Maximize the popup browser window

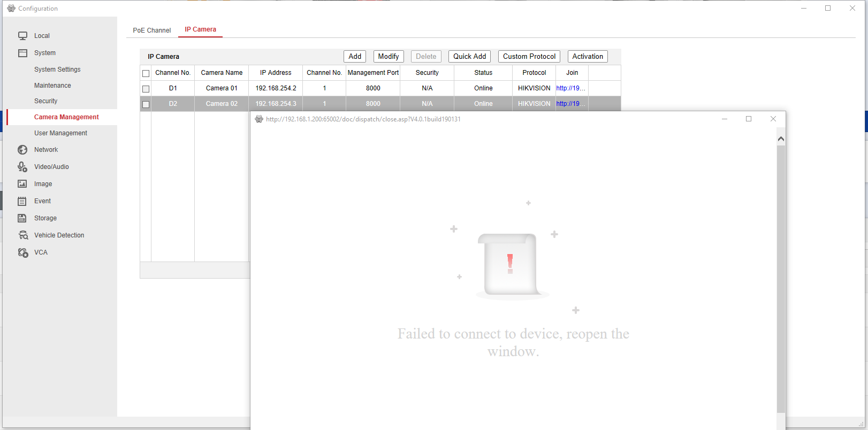(749, 119)
